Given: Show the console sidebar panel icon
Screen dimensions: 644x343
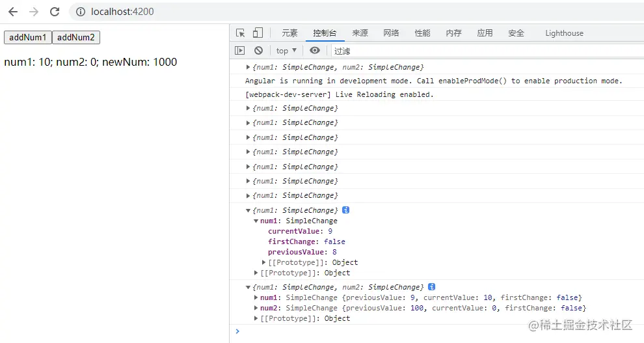Looking at the screenshot, I should pos(240,51).
